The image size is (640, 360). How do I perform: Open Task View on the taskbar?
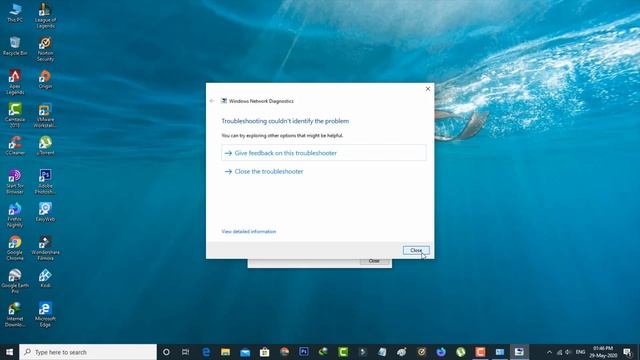[185, 352]
